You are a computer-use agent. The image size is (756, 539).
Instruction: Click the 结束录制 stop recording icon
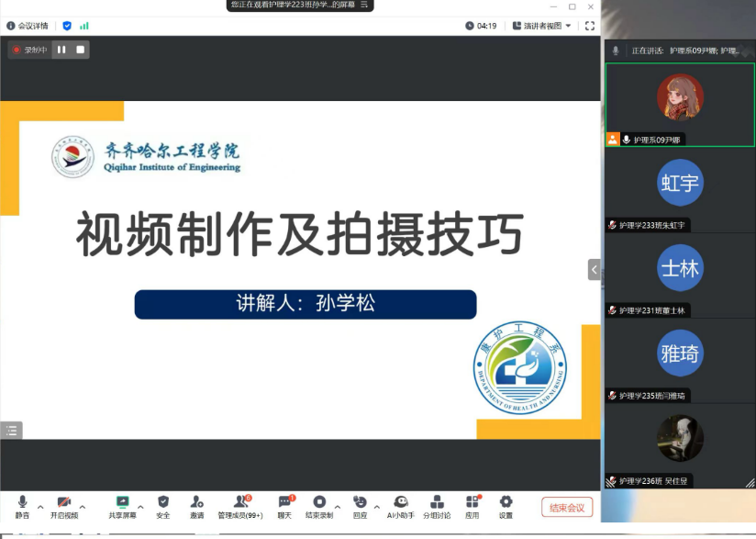click(x=319, y=502)
